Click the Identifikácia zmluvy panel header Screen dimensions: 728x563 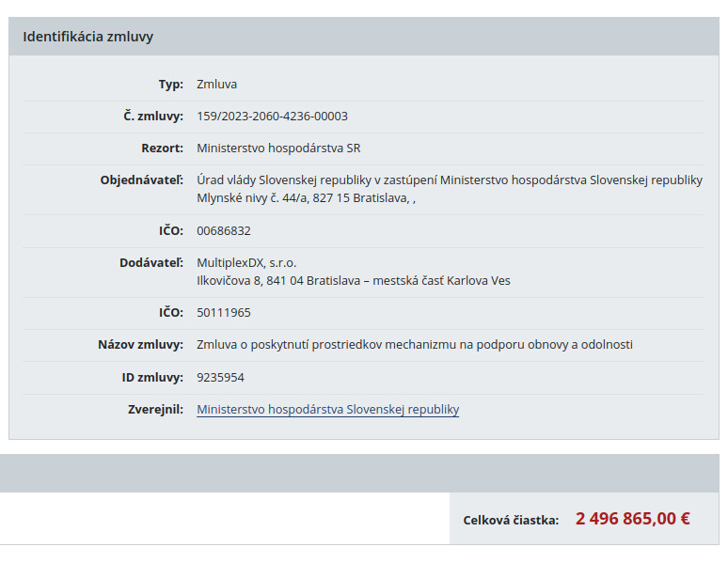point(87,37)
